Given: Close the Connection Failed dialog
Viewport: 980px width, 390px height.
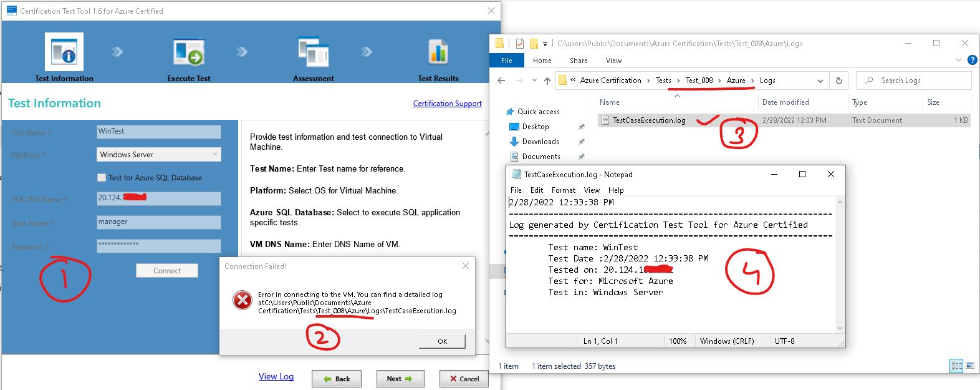Looking at the screenshot, I should pos(466,266).
